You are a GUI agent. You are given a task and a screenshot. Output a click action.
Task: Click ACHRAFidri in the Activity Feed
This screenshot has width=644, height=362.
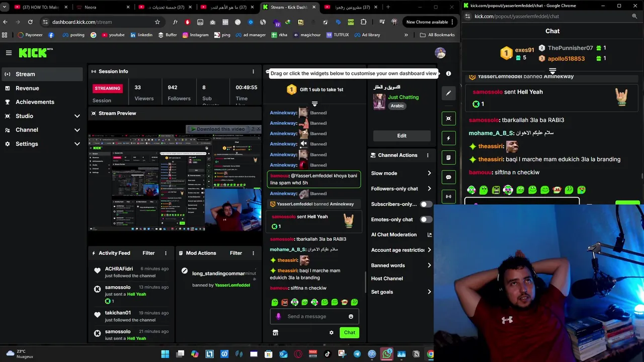click(x=119, y=268)
